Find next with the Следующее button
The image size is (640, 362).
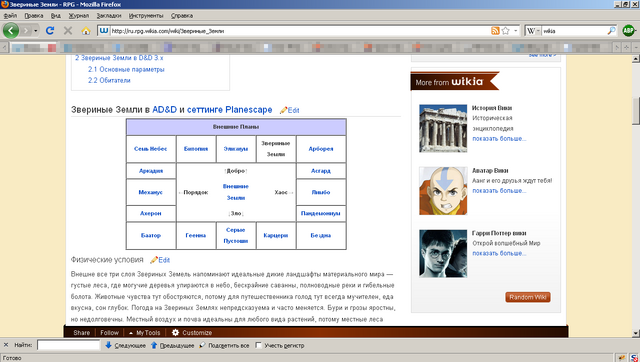(x=125, y=345)
